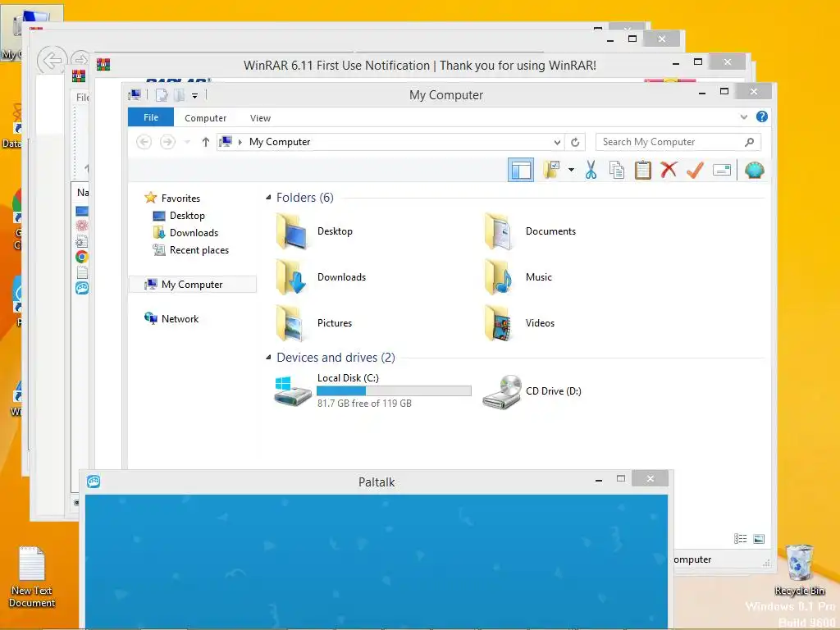
Task: Click the Cut scissors icon
Action: 591,171
